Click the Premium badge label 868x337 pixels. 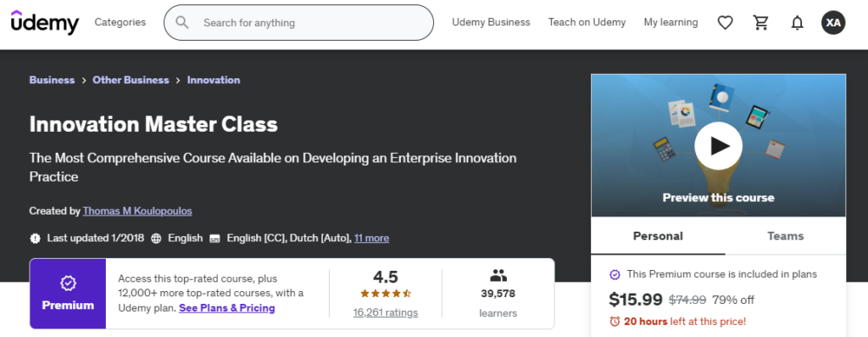[68, 306]
